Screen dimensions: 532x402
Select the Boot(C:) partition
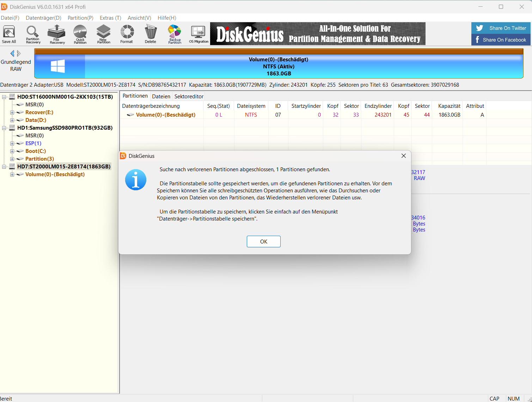[36, 151]
